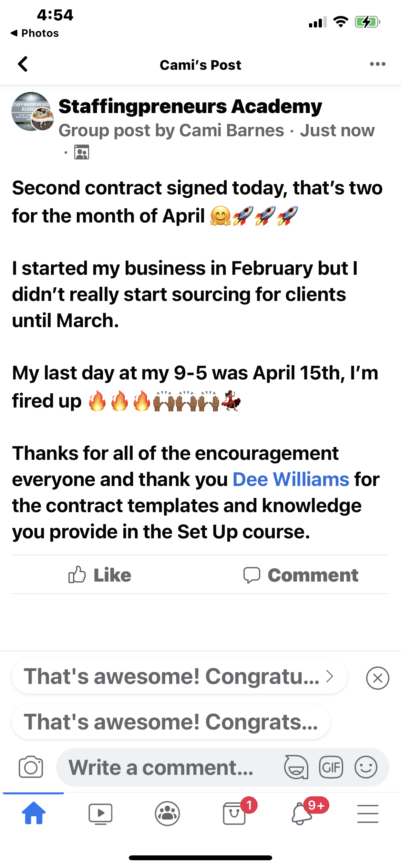Switch to the Watch video tab

[100, 813]
